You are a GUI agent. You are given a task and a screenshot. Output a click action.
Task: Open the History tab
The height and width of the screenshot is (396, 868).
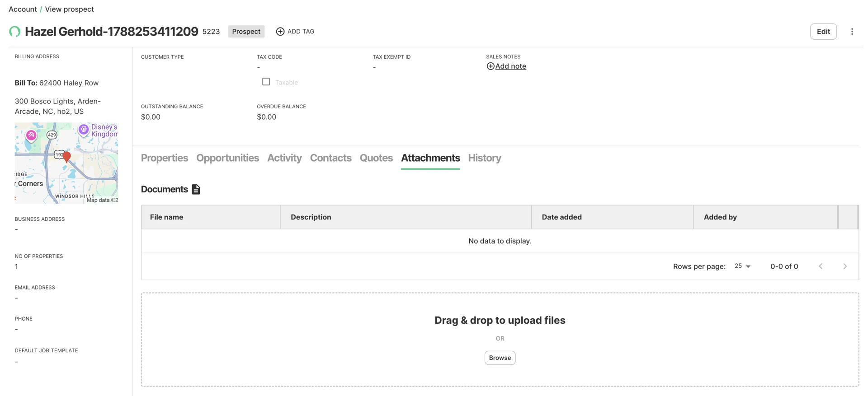tap(485, 158)
